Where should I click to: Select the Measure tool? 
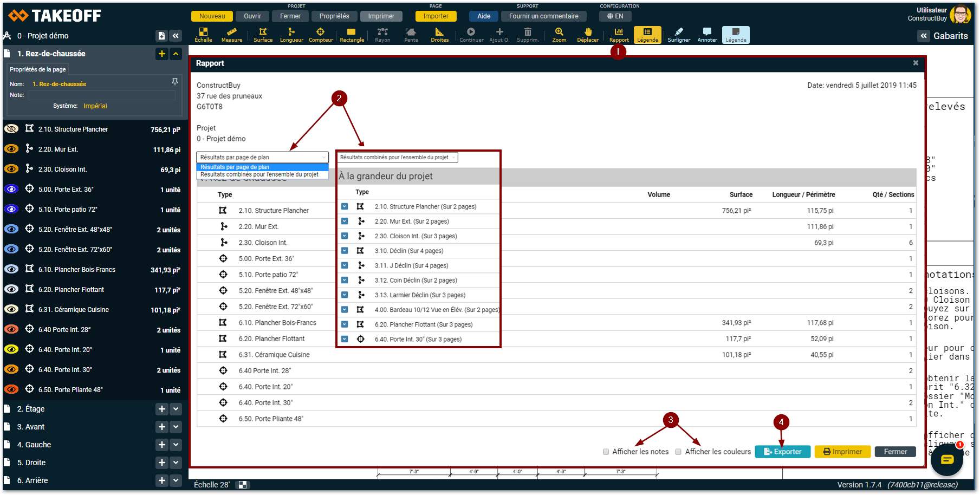(232, 35)
